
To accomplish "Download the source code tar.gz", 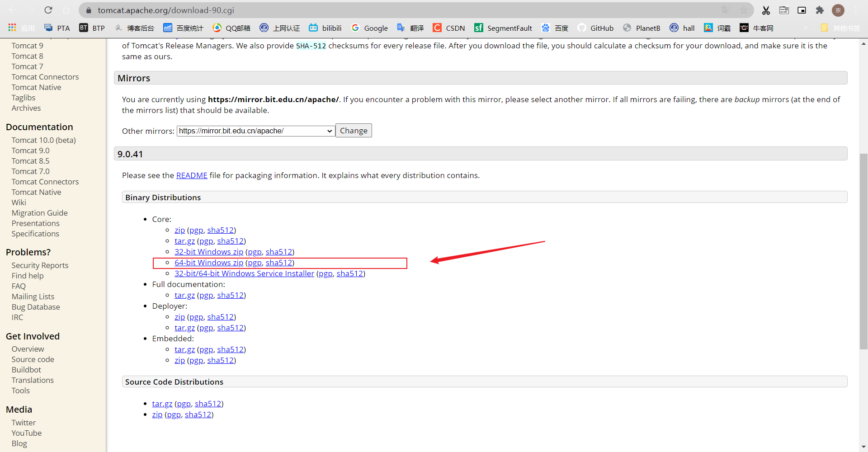I will coord(162,404).
